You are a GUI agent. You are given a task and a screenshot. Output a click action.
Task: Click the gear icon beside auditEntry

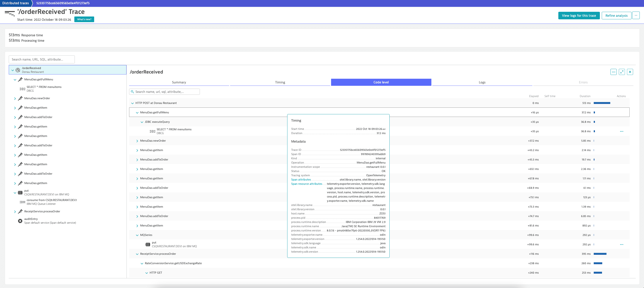tap(20, 221)
